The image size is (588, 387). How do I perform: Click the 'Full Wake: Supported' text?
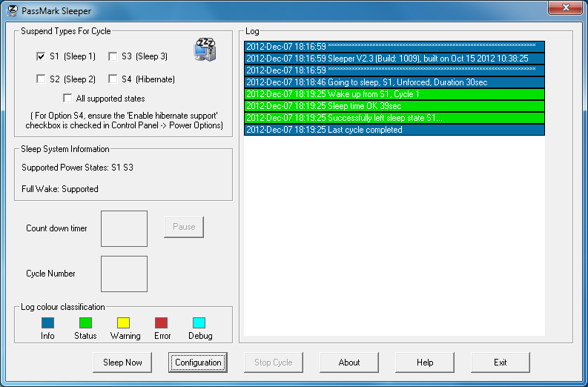pyautogui.click(x=60, y=189)
